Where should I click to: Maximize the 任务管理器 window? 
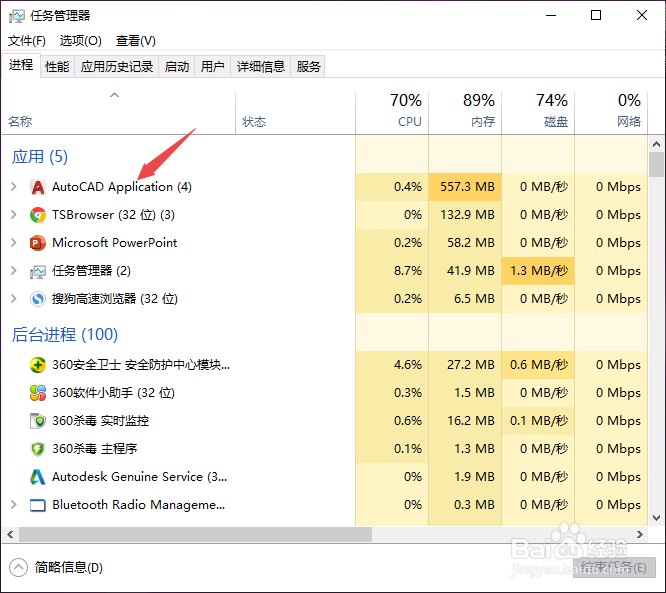pyautogui.click(x=596, y=15)
